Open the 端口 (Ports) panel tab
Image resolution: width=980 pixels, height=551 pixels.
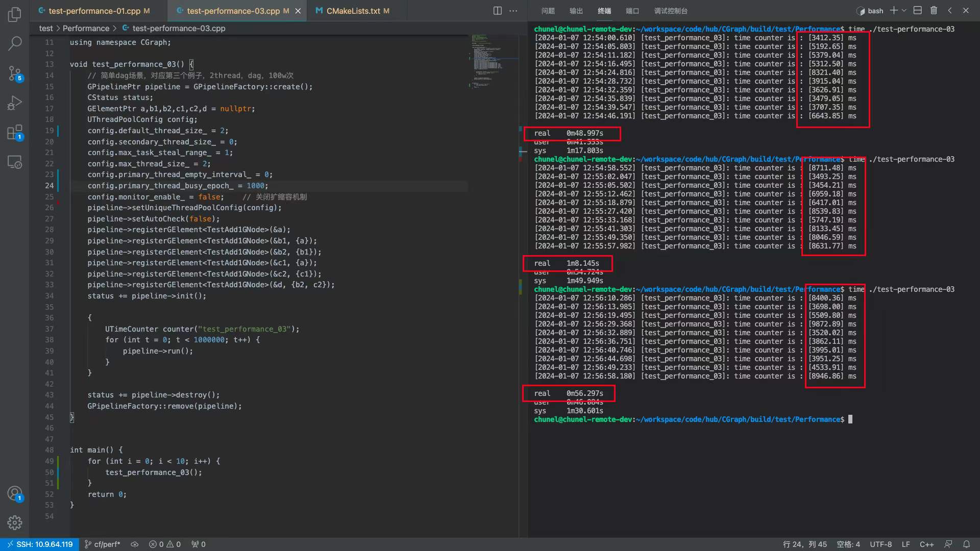coord(632,11)
